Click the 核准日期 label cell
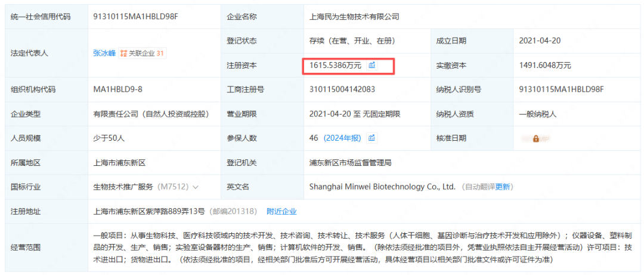The height and width of the screenshot is (275, 644). point(472,138)
